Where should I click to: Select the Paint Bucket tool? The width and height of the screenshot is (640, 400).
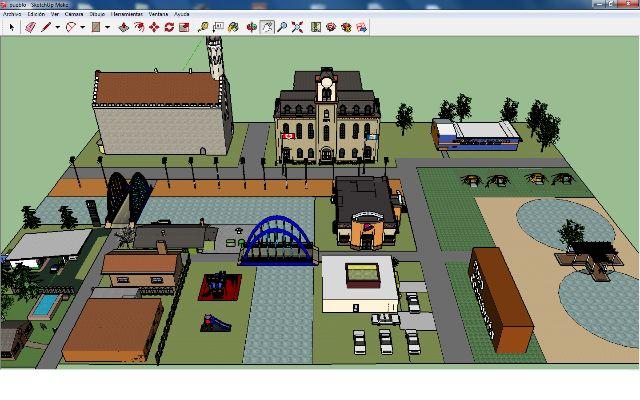(233, 27)
